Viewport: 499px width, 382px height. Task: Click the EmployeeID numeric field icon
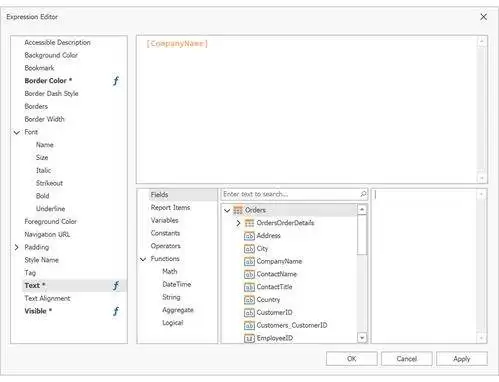(x=249, y=338)
